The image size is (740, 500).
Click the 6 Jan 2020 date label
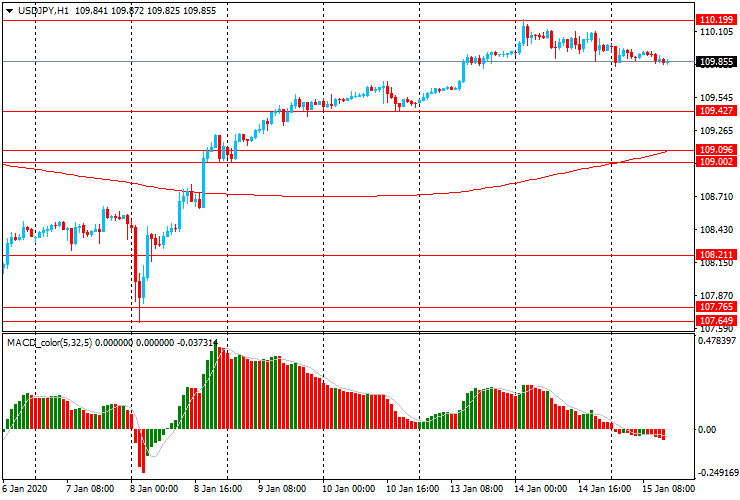[x=25, y=489]
